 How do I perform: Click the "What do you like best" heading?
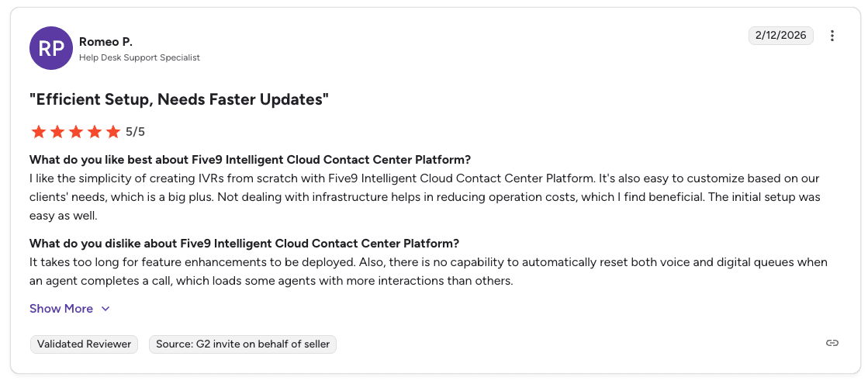tap(250, 160)
